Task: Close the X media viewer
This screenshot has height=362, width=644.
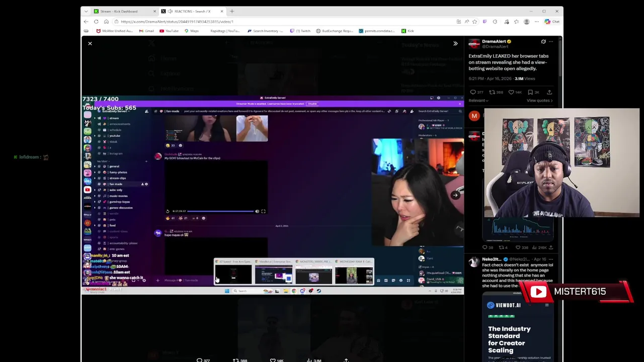Action: tap(90, 44)
